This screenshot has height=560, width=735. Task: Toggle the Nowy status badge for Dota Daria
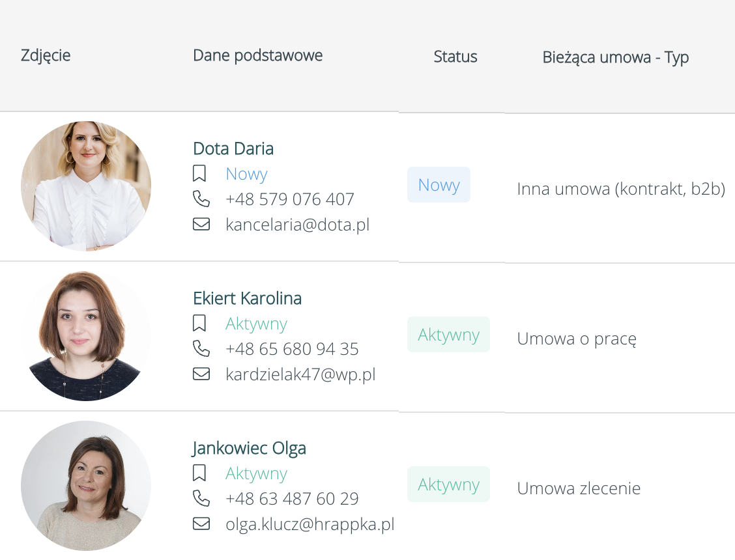point(439,184)
